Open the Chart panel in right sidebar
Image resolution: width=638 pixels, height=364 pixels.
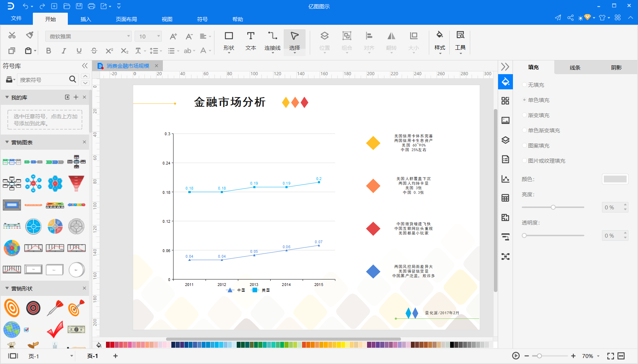coord(506,179)
